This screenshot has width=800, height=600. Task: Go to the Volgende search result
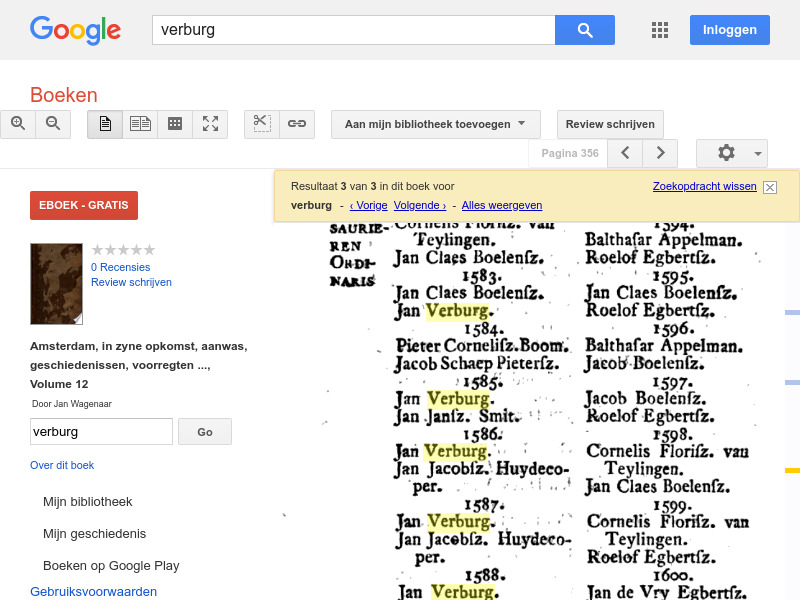(419, 205)
